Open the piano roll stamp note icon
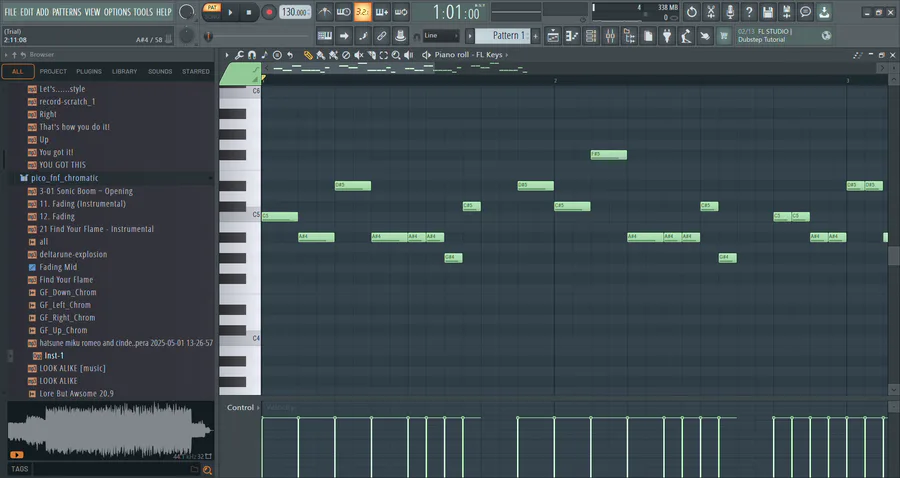This screenshot has width=900, height=478. tap(265, 55)
